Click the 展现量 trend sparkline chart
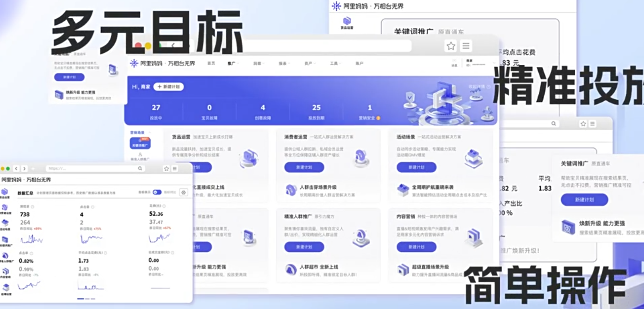644x309 pixels. [31, 239]
